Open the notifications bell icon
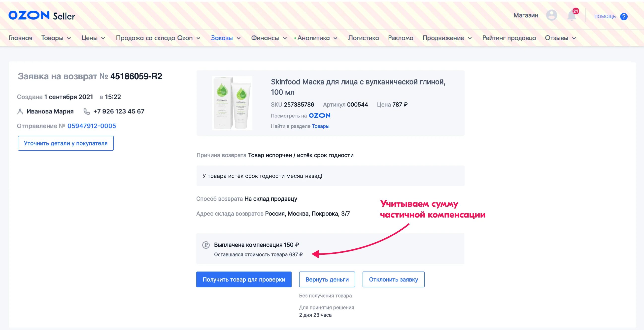 tap(572, 16)
